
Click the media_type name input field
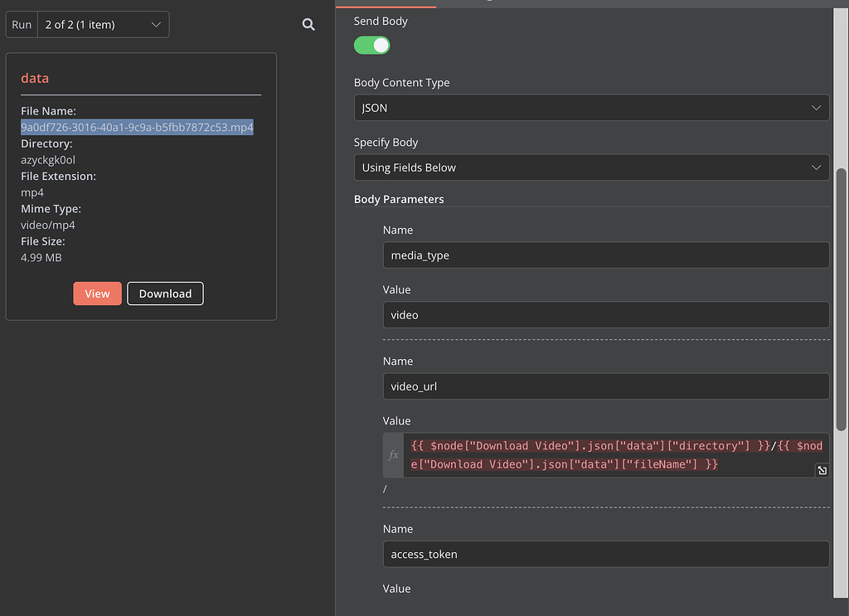605,255
